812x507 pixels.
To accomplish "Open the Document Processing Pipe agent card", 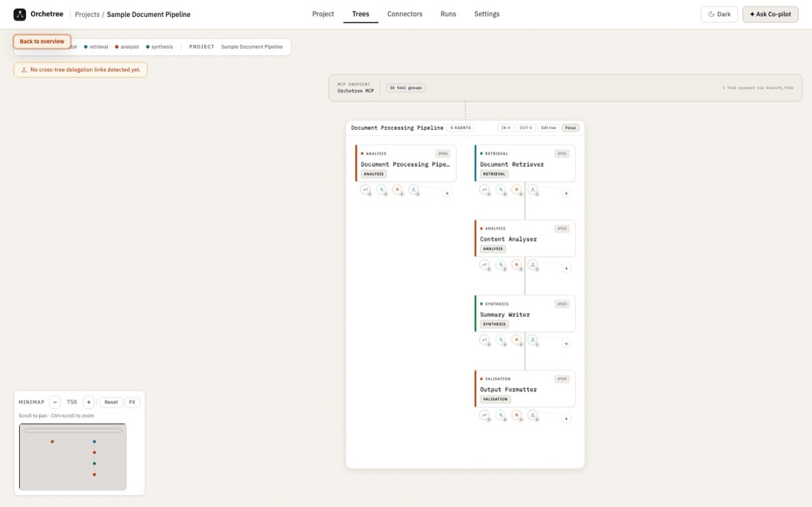I will pyautogui.click(x=405, y=163).
